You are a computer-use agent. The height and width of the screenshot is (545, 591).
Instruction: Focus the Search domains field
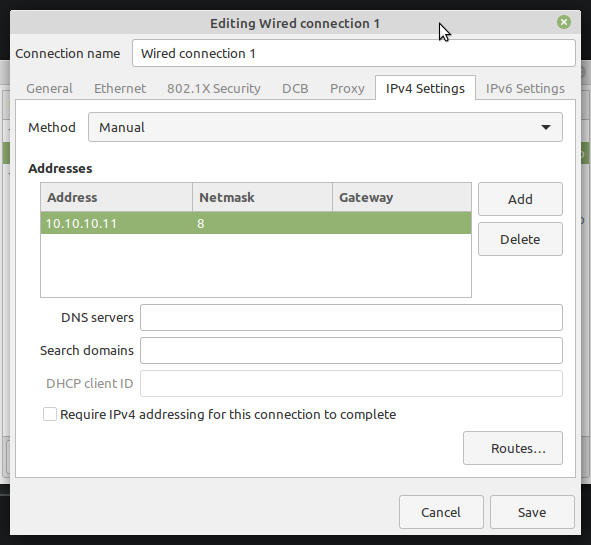click(x=351, y=351)
